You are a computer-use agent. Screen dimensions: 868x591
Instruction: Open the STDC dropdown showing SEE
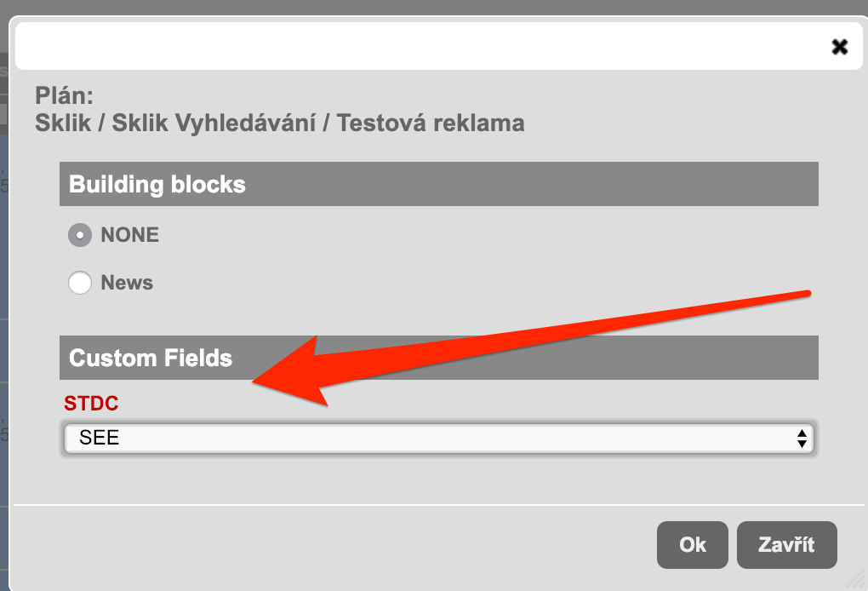[438, 439]
